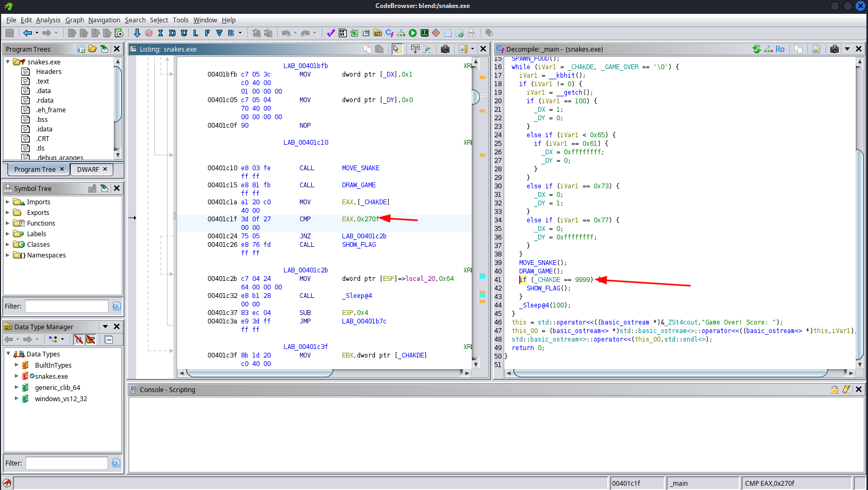Click the Export to C edit icon in Decompile
The width and height of the screenshot is (868, 490).
816,49
